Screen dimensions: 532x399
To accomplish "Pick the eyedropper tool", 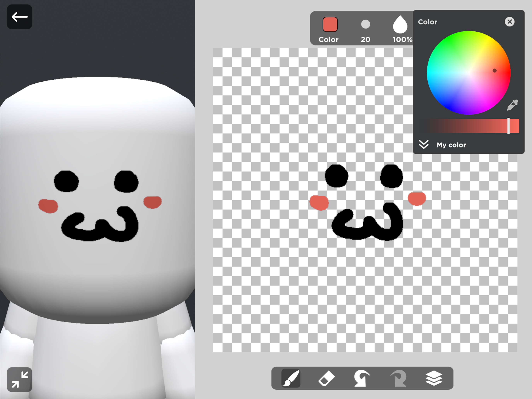I will (512, 105).
